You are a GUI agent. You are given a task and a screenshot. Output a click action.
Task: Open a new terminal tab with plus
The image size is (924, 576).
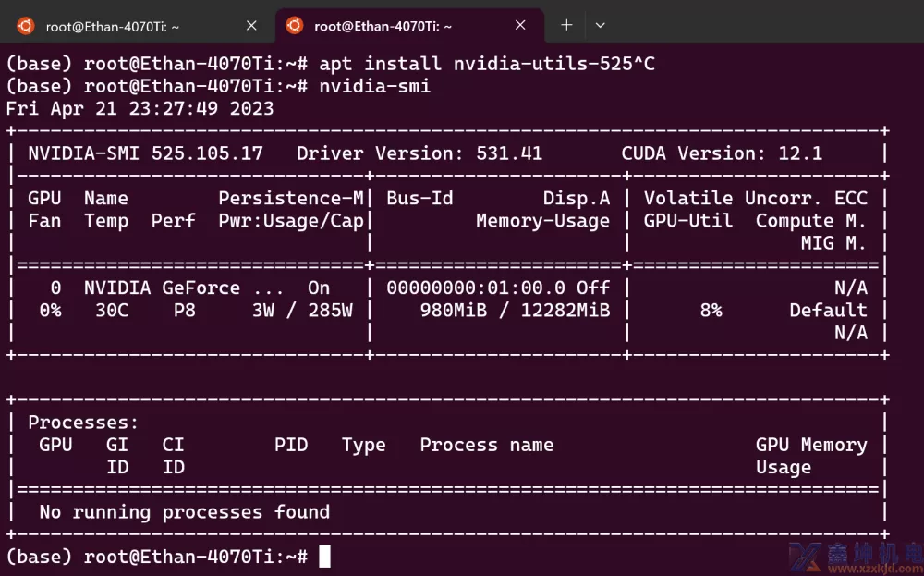(x=566, y=25)
